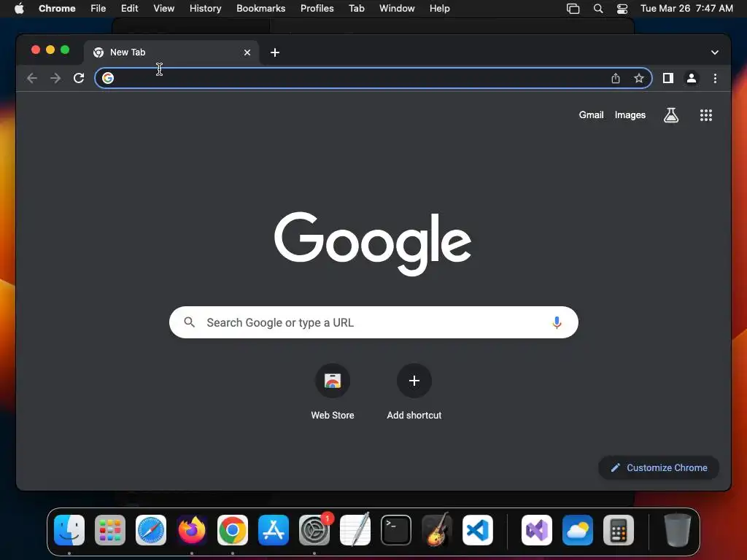Close the New Tab tab
The image size is (747, 560).
[247, 52]
